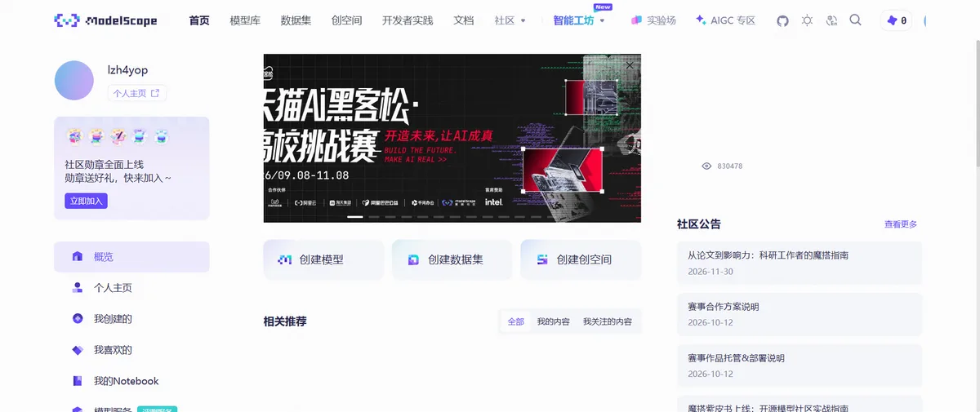
Task: Click the 个人主页 person icon in sidebar
Action: pos(78,287)
